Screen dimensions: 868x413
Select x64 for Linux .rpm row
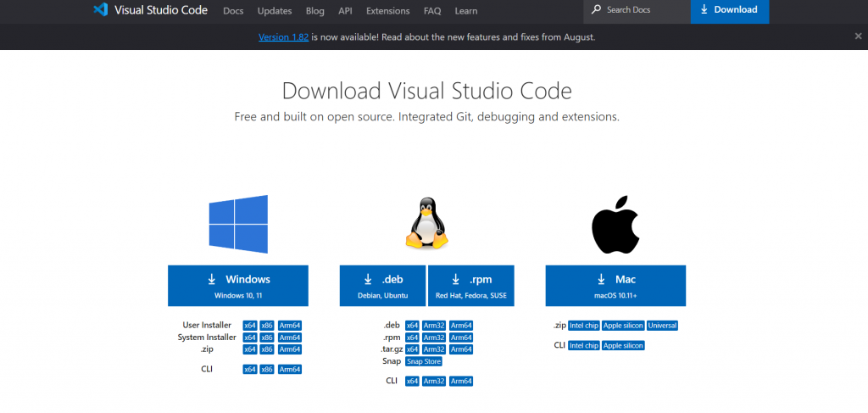[x=413, y=338]
